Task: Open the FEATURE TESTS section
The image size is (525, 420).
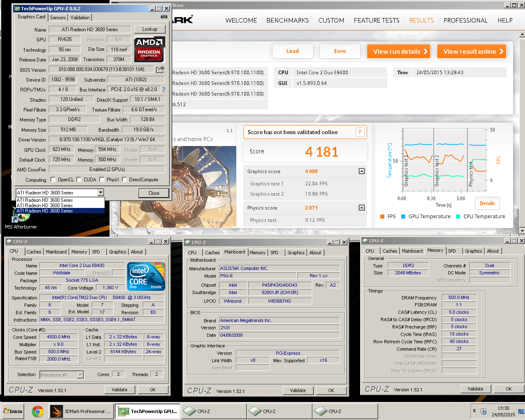Action: tap(377, 20)
